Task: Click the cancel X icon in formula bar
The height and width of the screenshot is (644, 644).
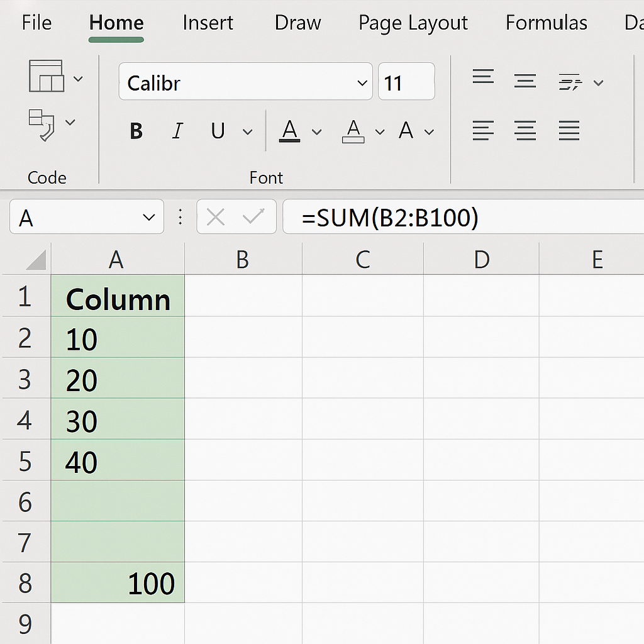Action: [216, 217]
